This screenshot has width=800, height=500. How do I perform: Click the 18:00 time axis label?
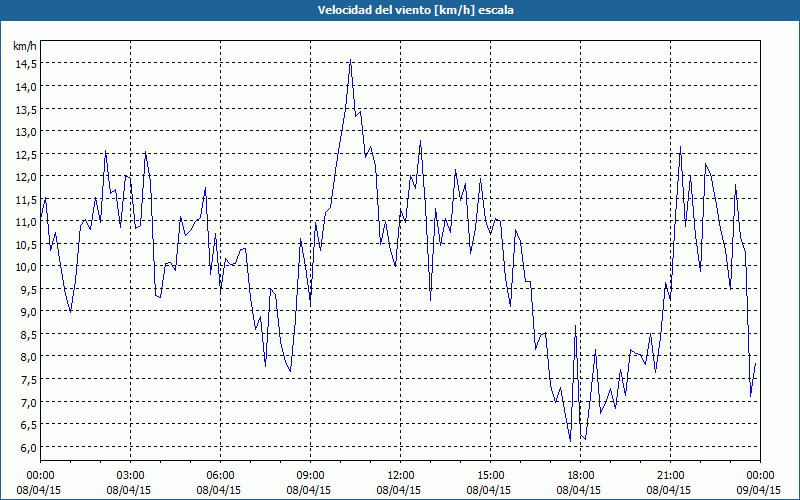581,476
